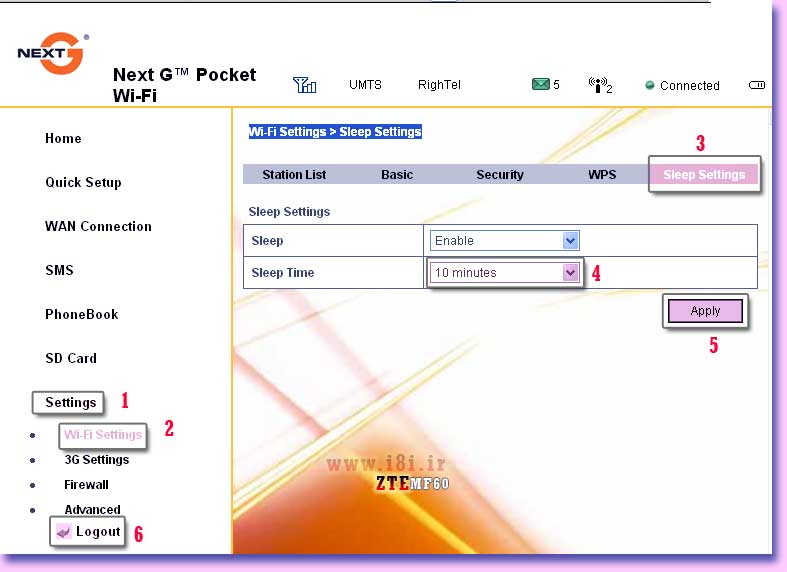Click the RighTel operator name
This screenshot has height=572, width=787.
[439, 85]
